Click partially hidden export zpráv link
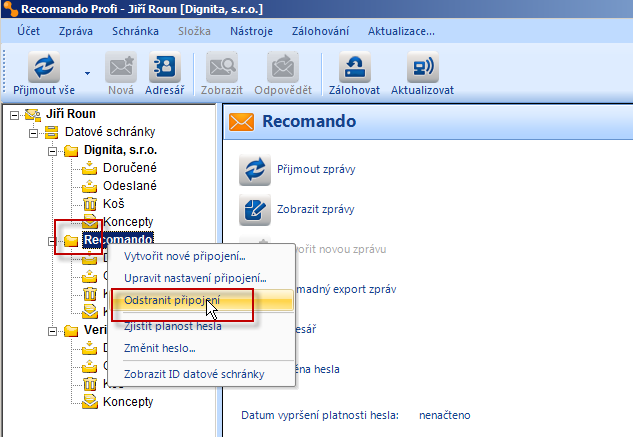Image resolution: width=633 pixels, height=437 pixels. [346, 289]
